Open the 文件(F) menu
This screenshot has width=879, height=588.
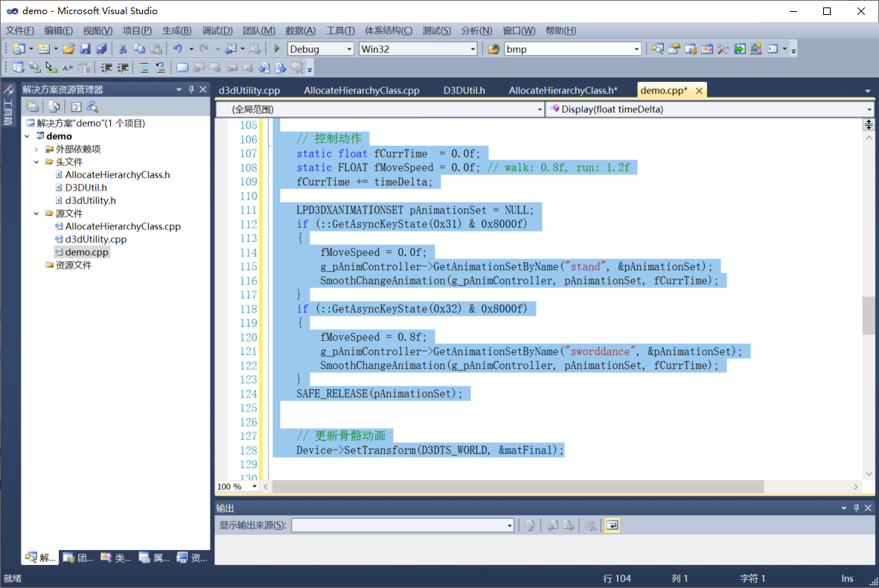tap(20, 31)
